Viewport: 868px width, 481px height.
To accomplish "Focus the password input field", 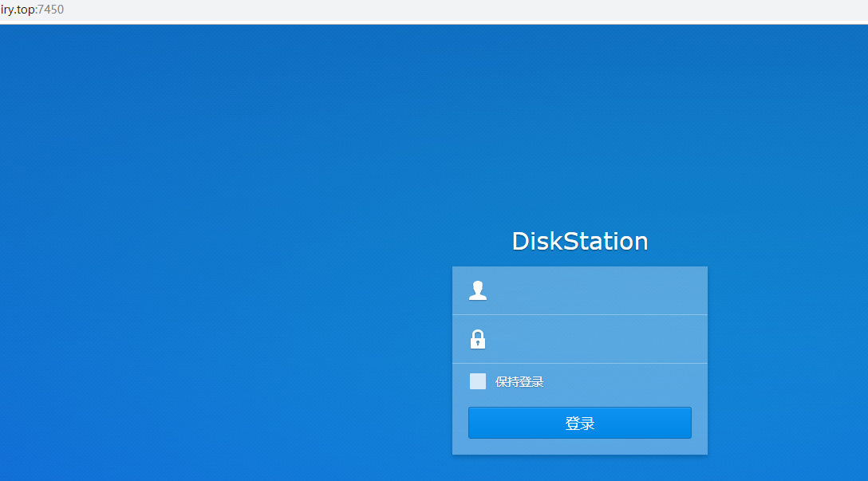I will (579, 339).
